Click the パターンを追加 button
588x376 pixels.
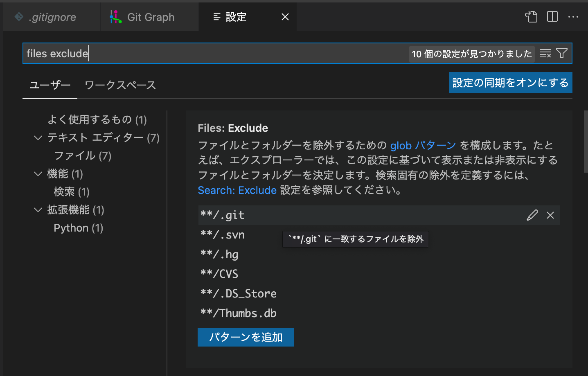(x=246, y=337)
